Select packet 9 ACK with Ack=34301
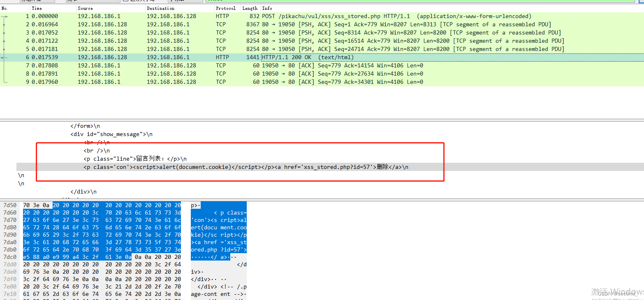 coord(322,82)
